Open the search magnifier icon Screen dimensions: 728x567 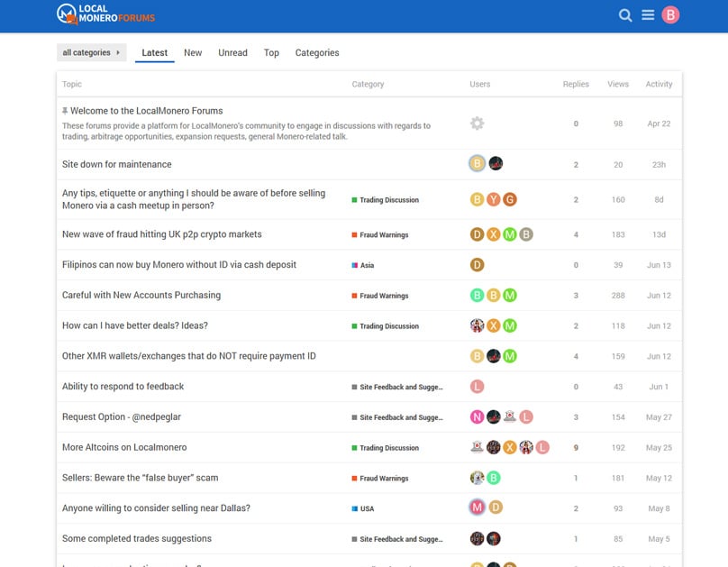(x=625, y=15)
